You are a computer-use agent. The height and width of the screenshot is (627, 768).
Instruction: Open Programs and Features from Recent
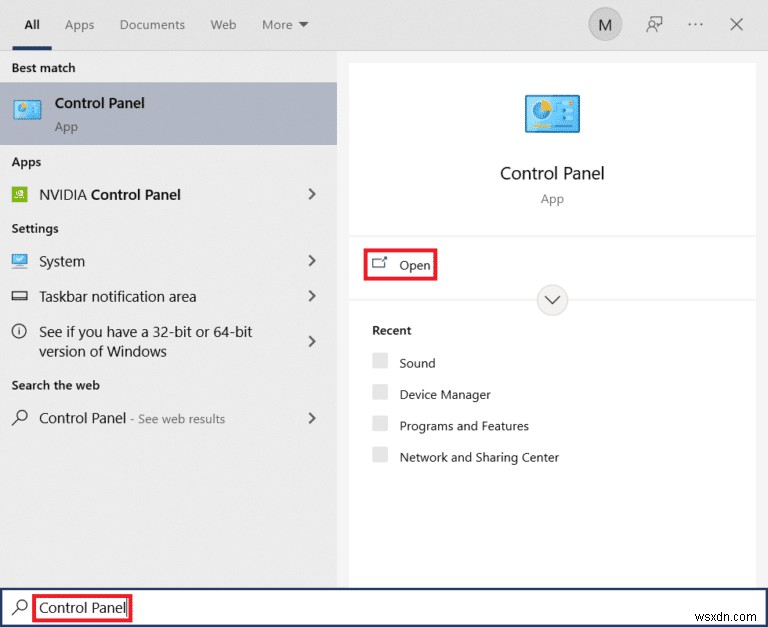(x=464, y=426)
